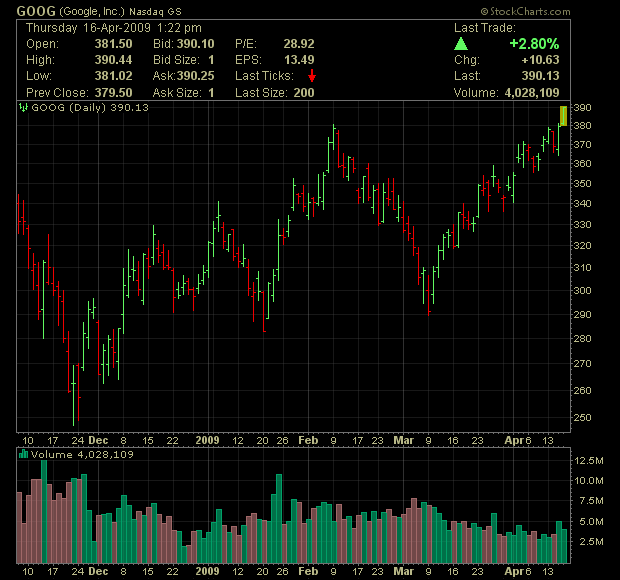Click the GOOG (Daily) legend bar icon
Image resolution: width=620 pixels, height=580 pixels.
click(23, 108)
